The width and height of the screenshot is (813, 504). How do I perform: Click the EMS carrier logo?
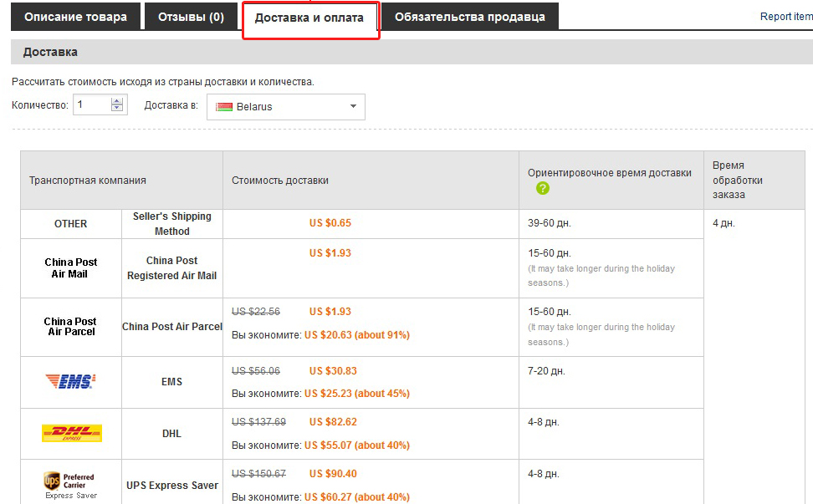pyautogui.click(x=70, y=382)
